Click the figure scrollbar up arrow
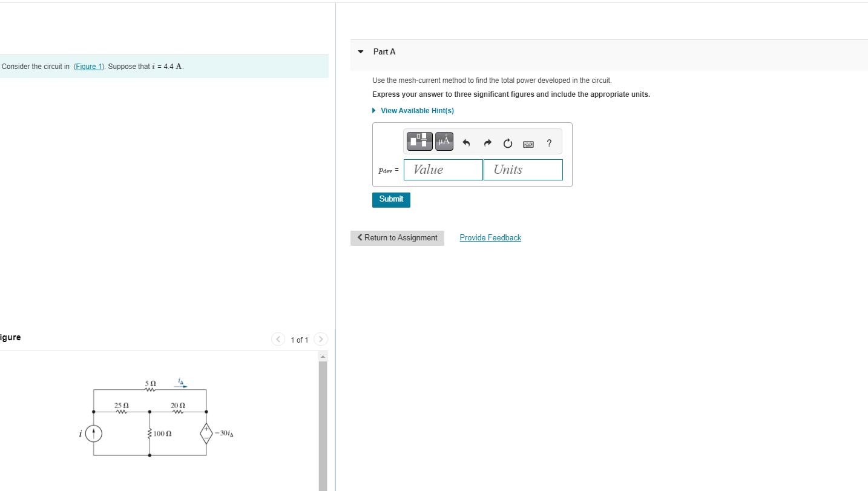The height and width of the screenshot is (491, 868). coord(323,356)
